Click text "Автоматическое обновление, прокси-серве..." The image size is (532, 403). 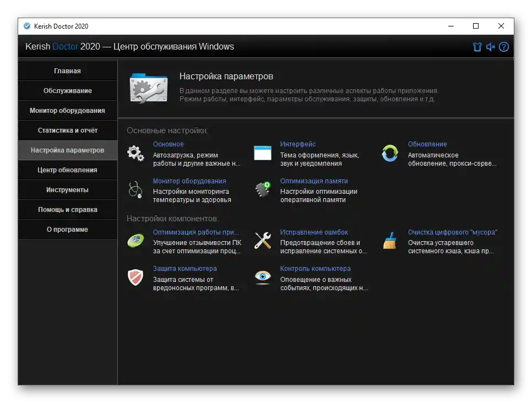[452, 159]
